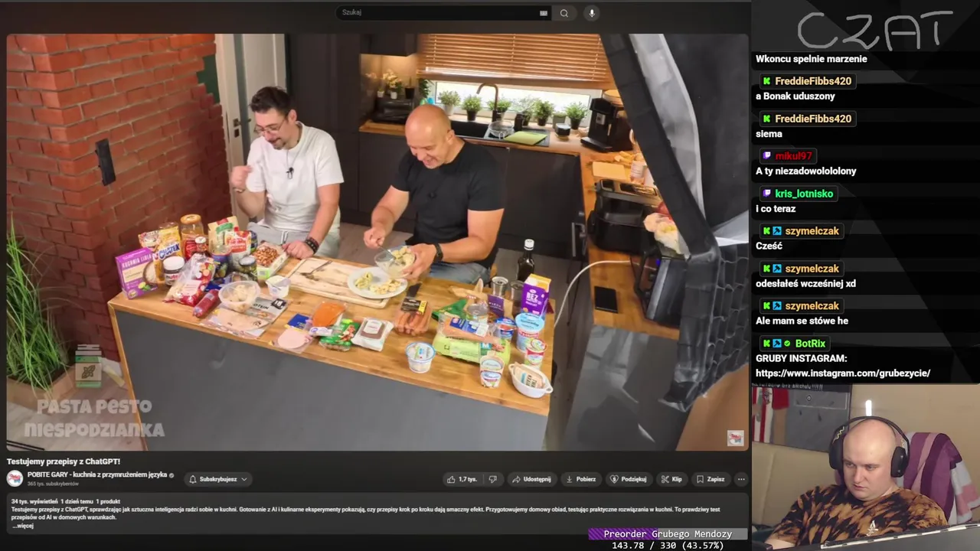
Task: Activate voice search microphone icon
Action: pos(591,13)
